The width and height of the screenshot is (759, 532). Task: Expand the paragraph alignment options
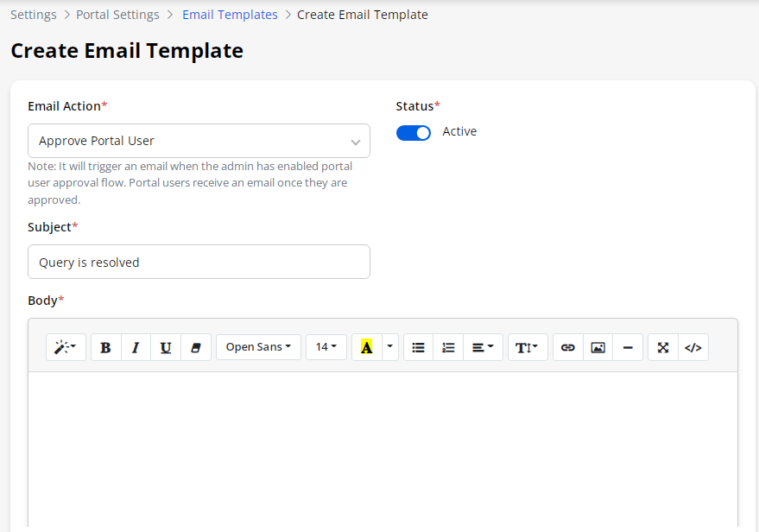(483, 347)
